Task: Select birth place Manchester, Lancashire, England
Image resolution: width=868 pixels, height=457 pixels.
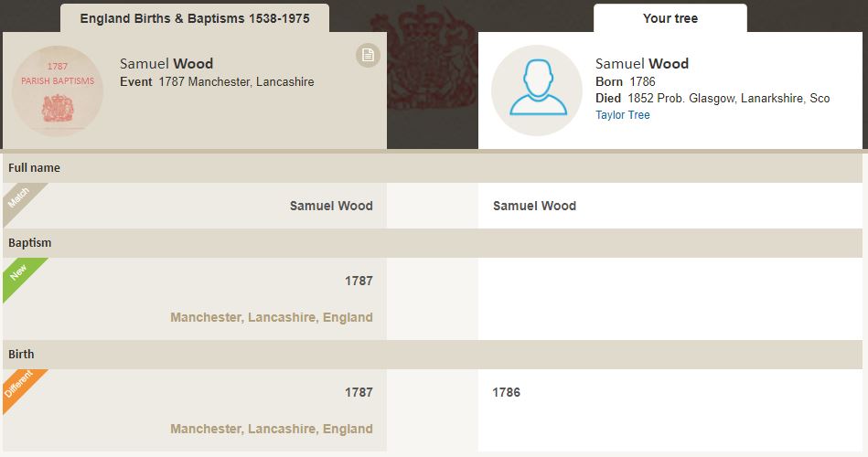Action: tap(272, 430)
